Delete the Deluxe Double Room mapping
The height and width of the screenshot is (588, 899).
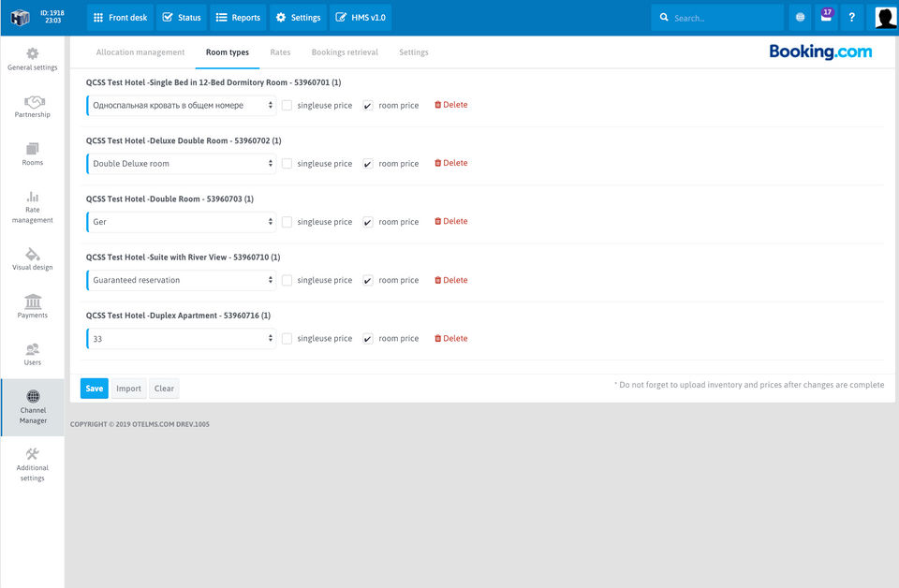[451, 163]
